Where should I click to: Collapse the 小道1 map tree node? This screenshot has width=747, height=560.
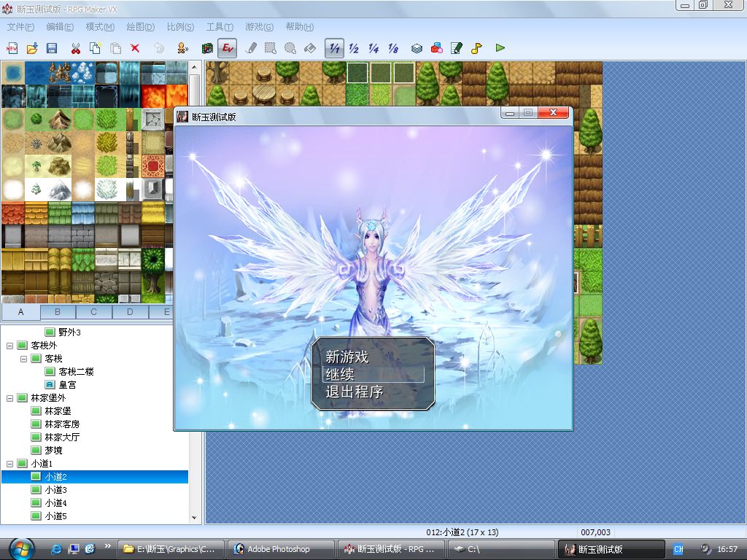(9, 464)
